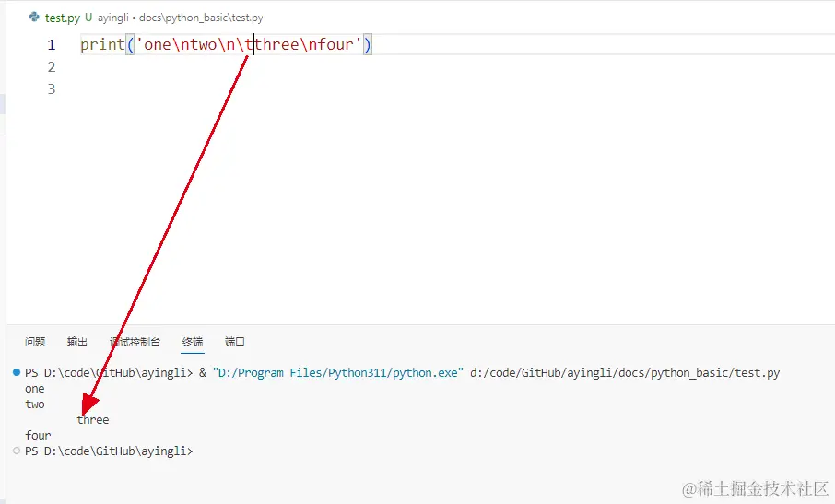Click the final PS D:\code\GitHub\ayingli> prompt

pyautogui.click(x=109, y=451)
